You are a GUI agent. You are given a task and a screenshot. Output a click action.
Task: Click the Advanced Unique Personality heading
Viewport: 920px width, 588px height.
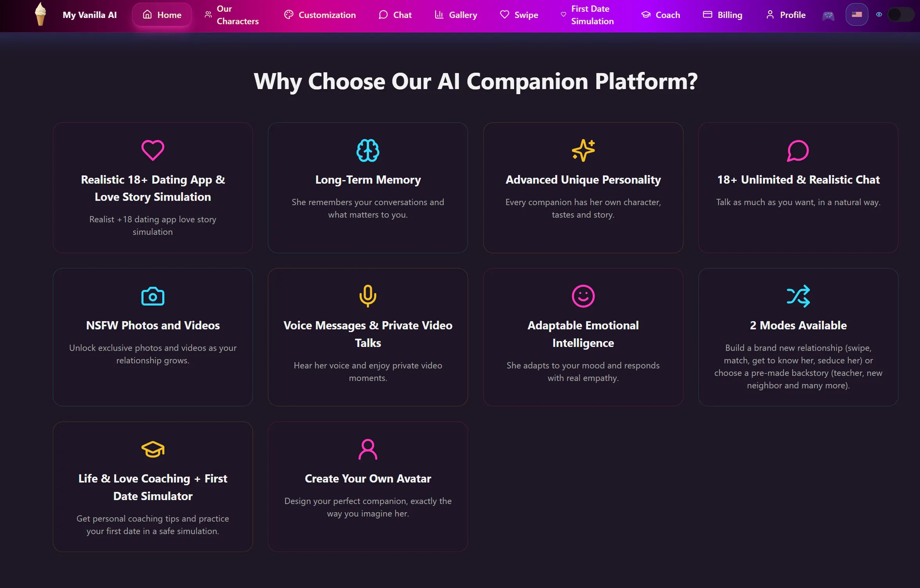pos(583,180)
